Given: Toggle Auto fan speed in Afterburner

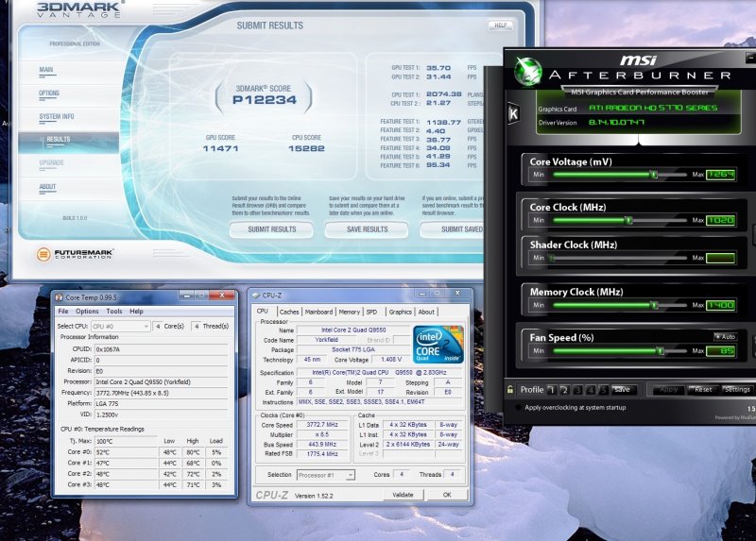Looking at the screenshot, I should (726, 336).
